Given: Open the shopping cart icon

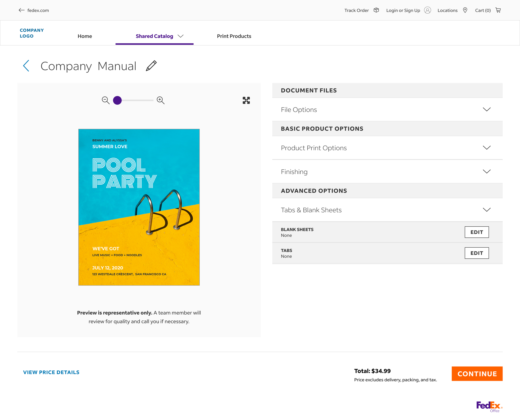Looking at the screenshot, I should pyautogui.click(x=498, y=10).
